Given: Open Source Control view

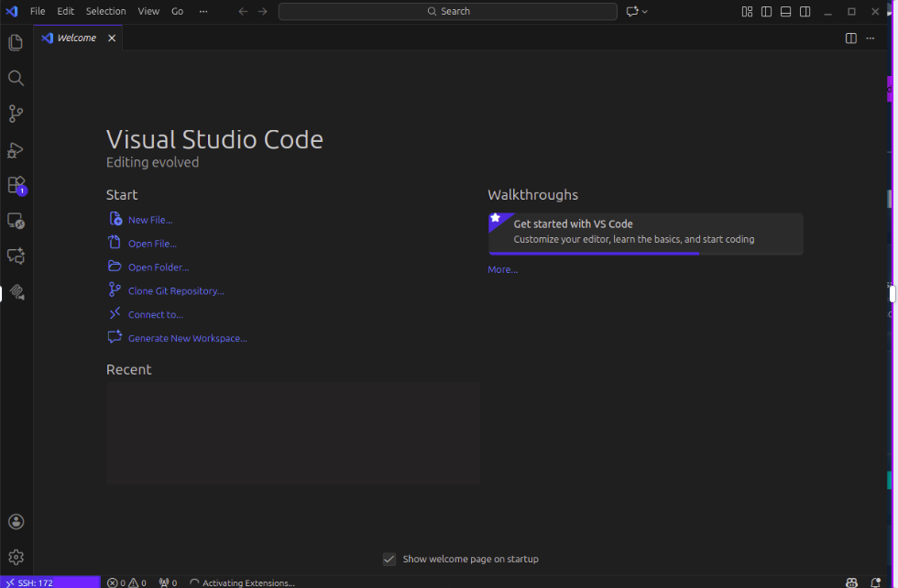Looking at the screenshot, I should tap(16, 114).
